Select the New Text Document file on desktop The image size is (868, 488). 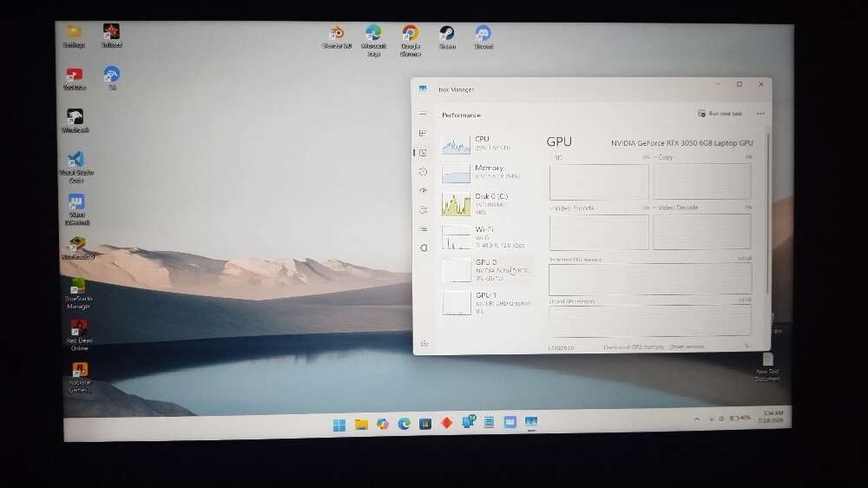(x=767, y=366)
